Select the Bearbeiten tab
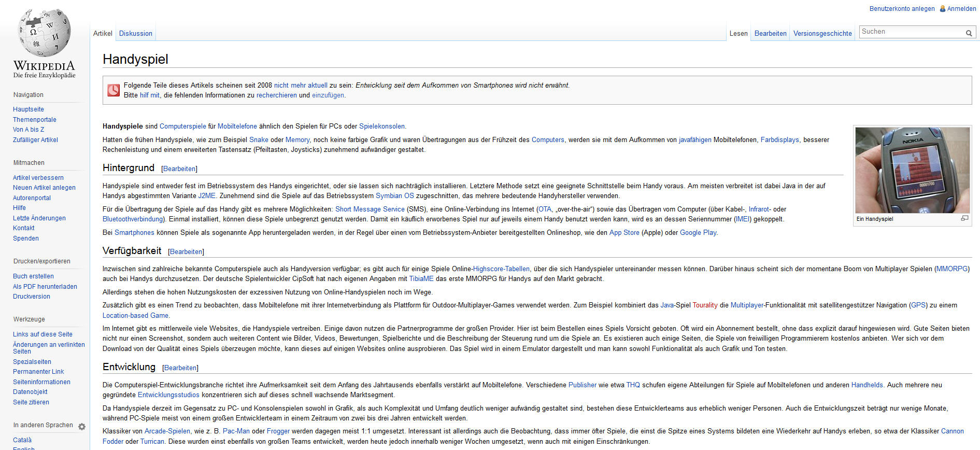 tap(770, 34)
